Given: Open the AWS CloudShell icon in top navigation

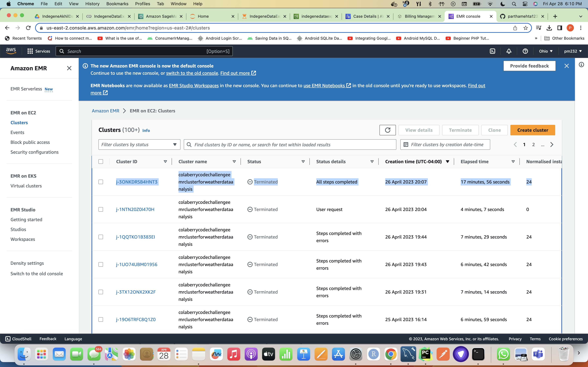Looking at the screenshot, I should click(x=492, y=51).
